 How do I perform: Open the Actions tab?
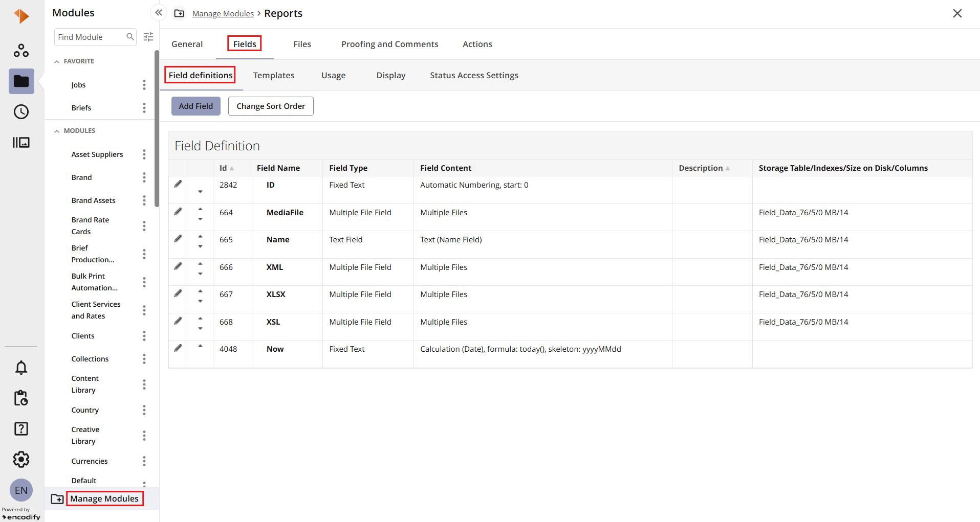click(x=477, y=44)
